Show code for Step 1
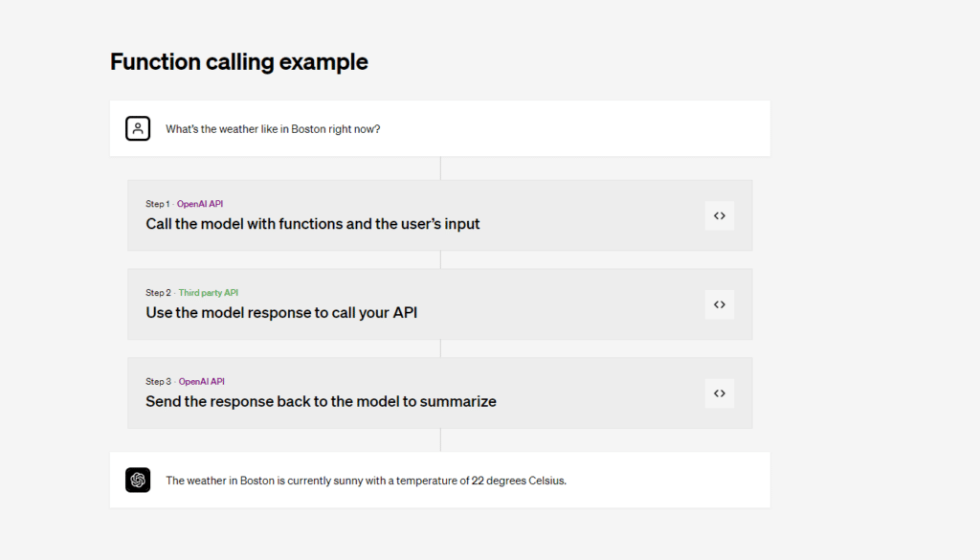This screenshot has height=560, width=980. point(719,215)
